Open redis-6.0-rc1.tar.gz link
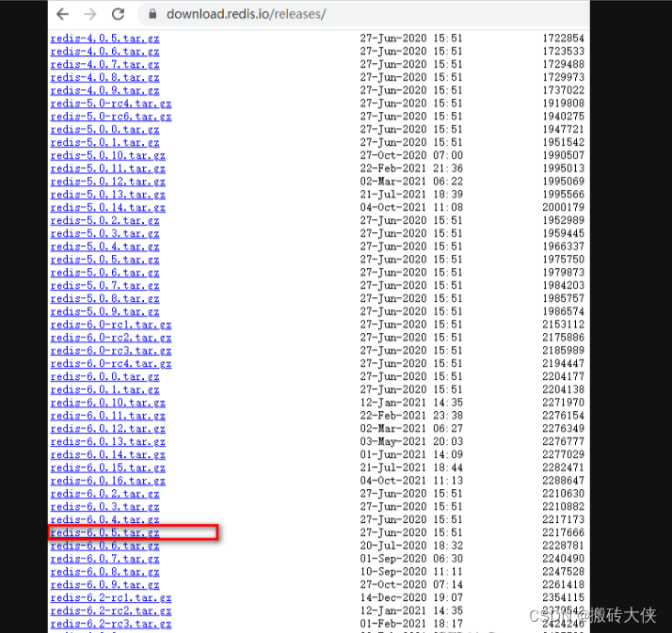The image size is (672, 633). [x=111, y=324]
